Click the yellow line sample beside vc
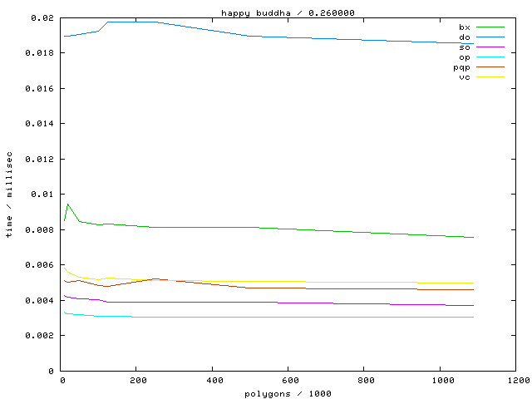 pyautogui.click(x=490, y=77)
